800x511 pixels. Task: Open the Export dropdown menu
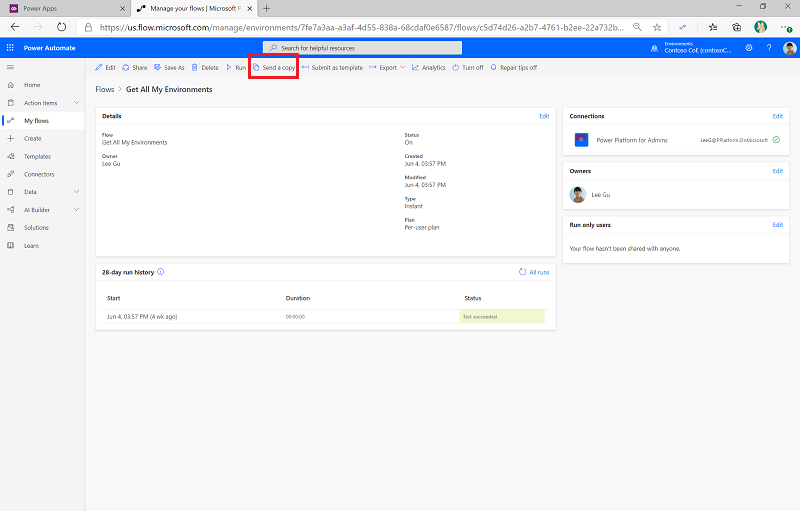387,67
